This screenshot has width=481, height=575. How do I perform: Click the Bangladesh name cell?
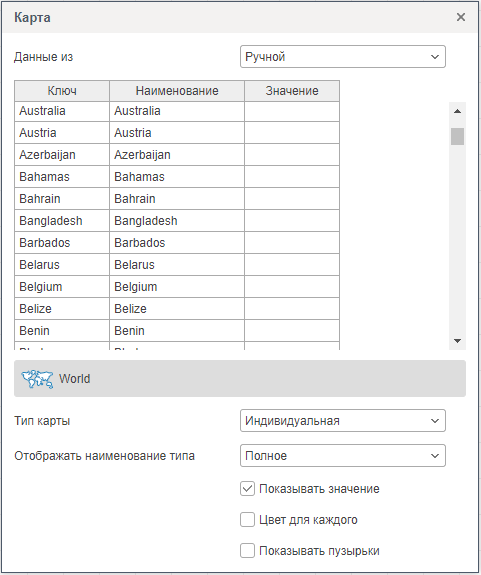(177, 221)
